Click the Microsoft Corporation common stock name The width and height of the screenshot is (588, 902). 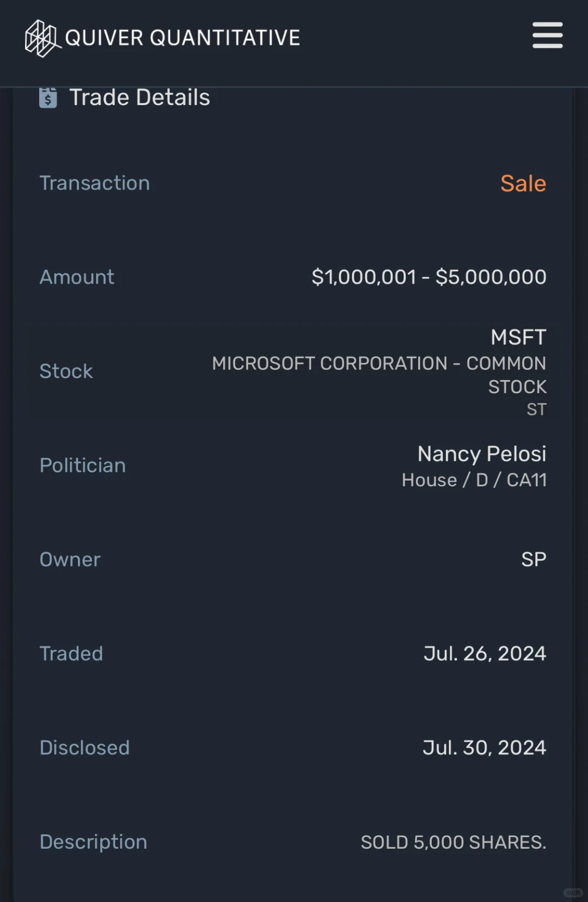click(379, 375)
